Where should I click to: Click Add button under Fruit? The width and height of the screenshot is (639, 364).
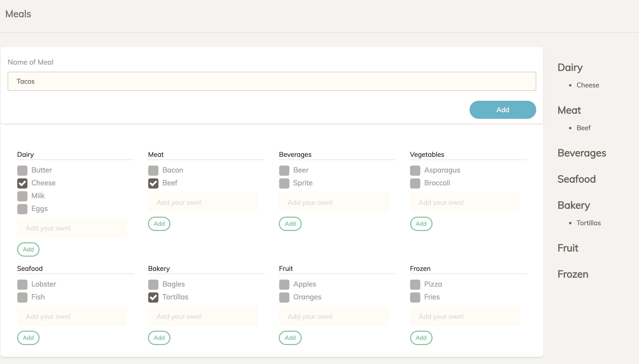(290, 338)
